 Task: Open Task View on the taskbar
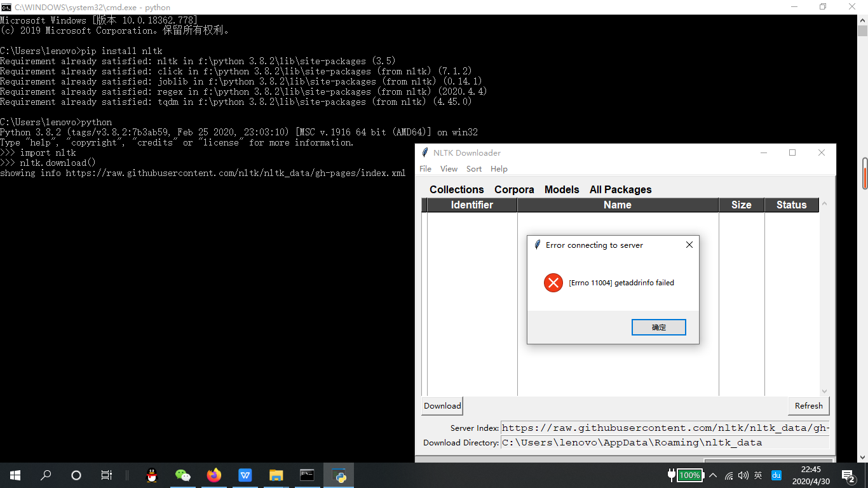pyautogui.click(x=107, y=475)
